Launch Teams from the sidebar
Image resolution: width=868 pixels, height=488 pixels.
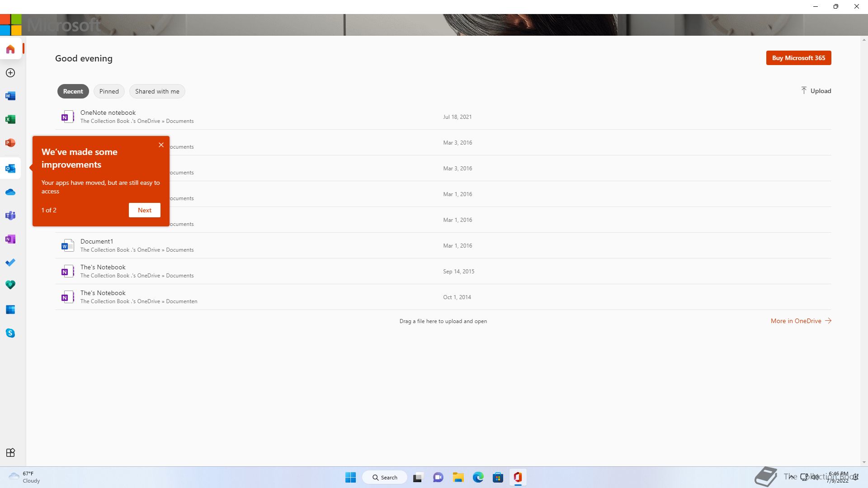(10, 216)
